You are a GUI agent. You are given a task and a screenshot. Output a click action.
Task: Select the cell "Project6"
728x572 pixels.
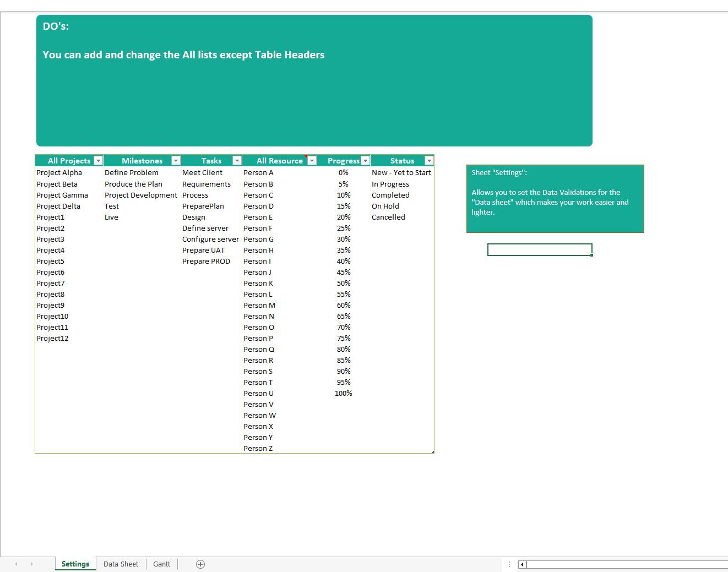pos(69,272)
